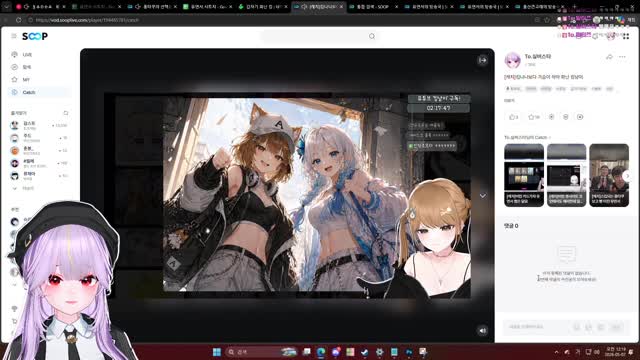Viewport: 640px width, 360px height.
Task: Open the second Catch thumbnail video
Action: (566, 175)
